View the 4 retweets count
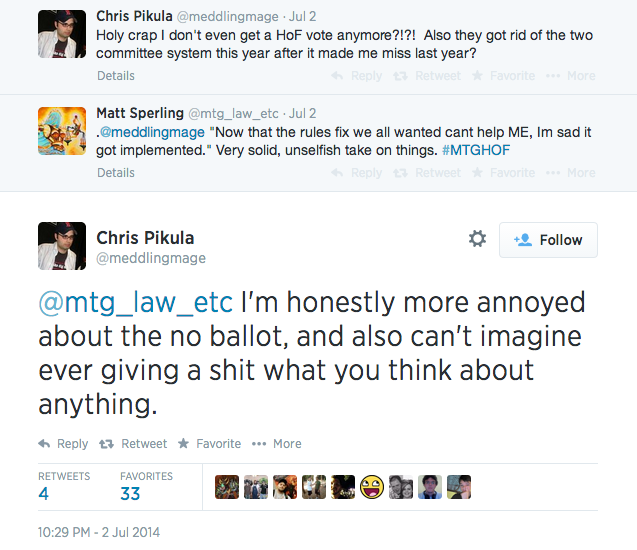The image size is (637, 550). coord(44,493)
